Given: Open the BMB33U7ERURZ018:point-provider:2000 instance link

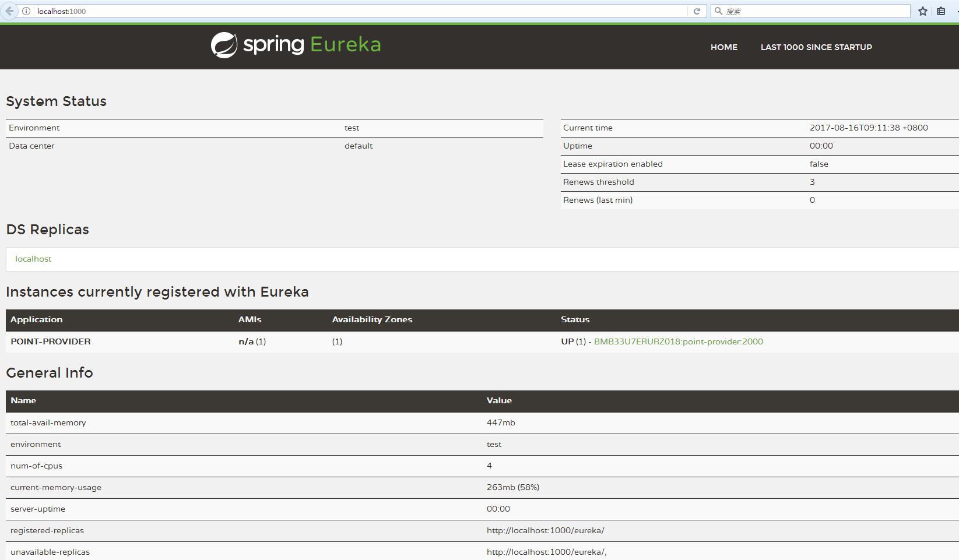Looking at the screenshot, I should (x=678, y=341).
